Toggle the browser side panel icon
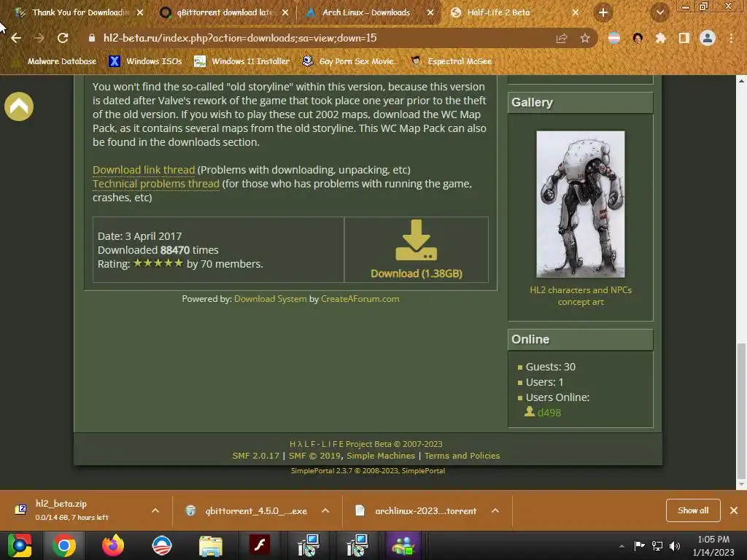 pyautogui.click(x=684, y=38)
